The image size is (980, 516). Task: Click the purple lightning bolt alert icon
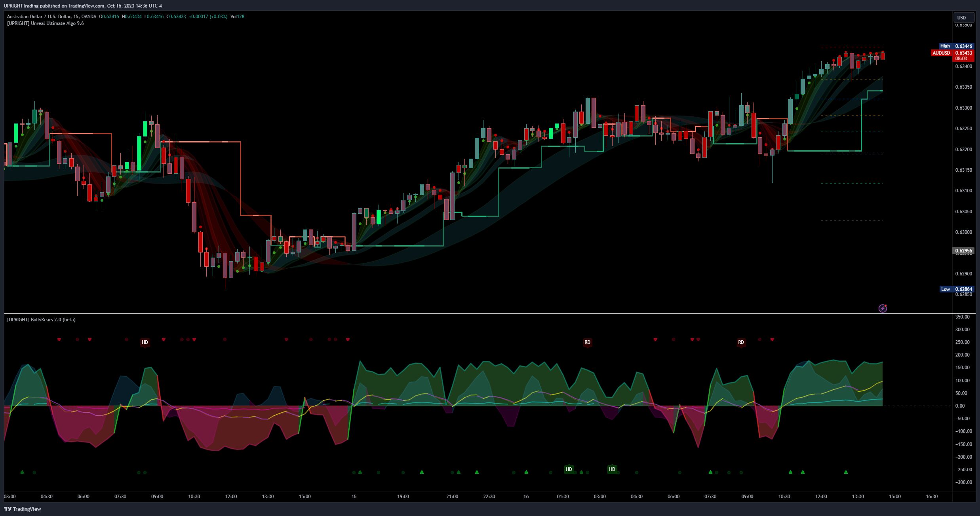coord(883,308)
